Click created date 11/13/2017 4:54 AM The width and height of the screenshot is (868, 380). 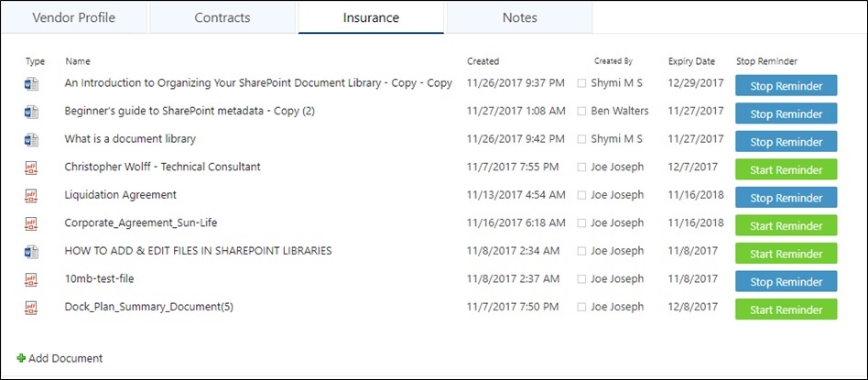coord(516,195)
